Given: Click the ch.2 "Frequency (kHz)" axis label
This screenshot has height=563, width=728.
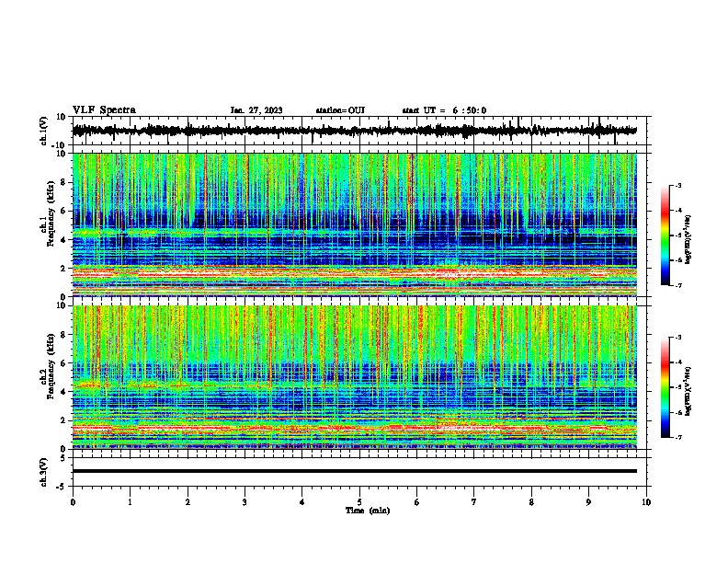Looking at the screenshot, I should coord(51,366).
